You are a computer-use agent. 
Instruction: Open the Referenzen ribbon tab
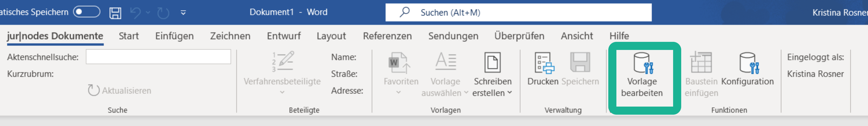point(387,36)
